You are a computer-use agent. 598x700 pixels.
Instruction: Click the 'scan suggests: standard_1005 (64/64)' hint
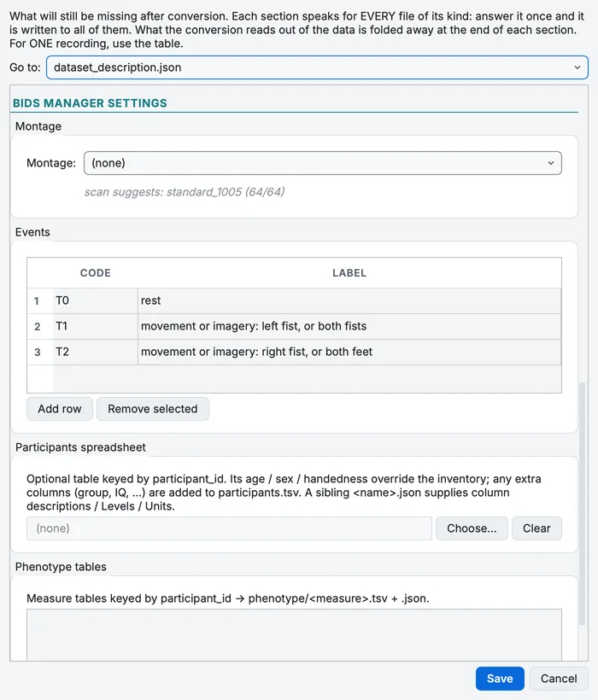click(x=185, y=192)
